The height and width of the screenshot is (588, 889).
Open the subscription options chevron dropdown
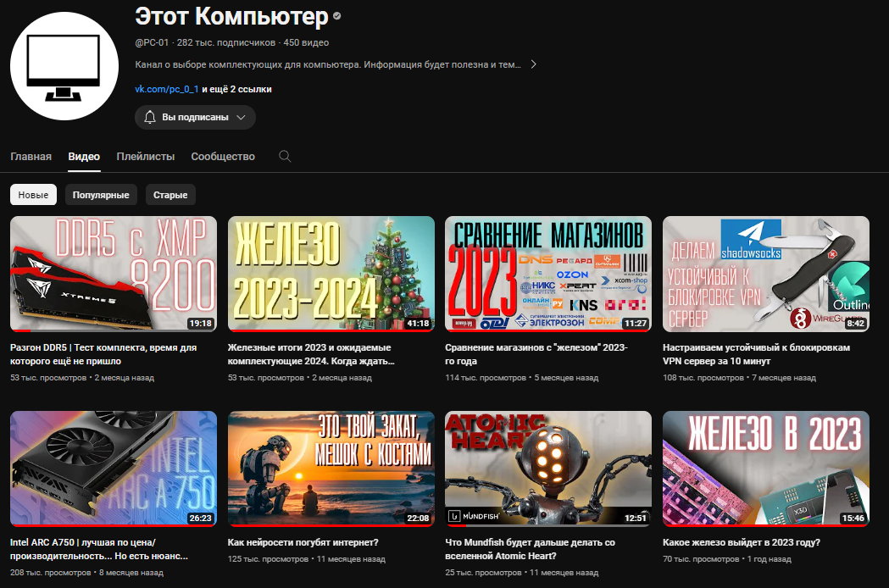(241, 118)
